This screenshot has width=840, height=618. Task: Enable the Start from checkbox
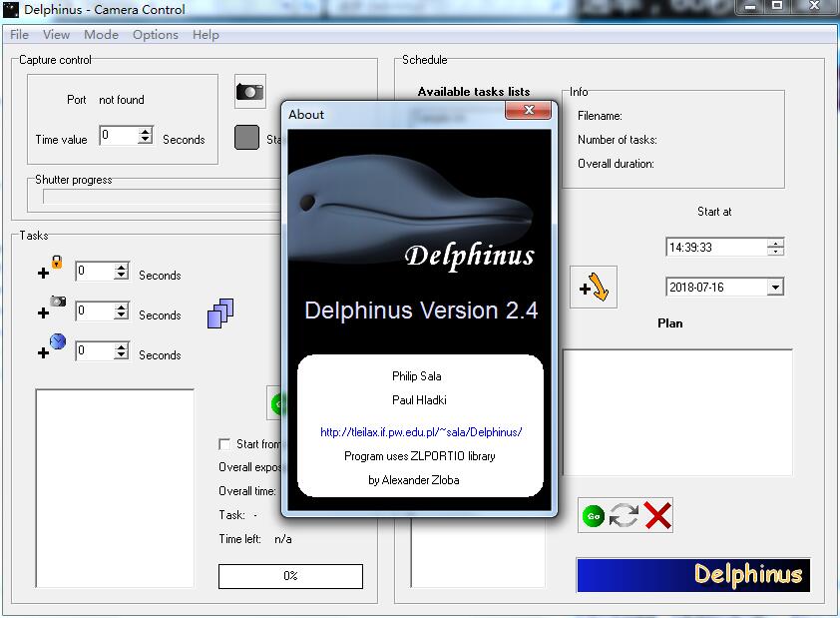click(224, 444)
